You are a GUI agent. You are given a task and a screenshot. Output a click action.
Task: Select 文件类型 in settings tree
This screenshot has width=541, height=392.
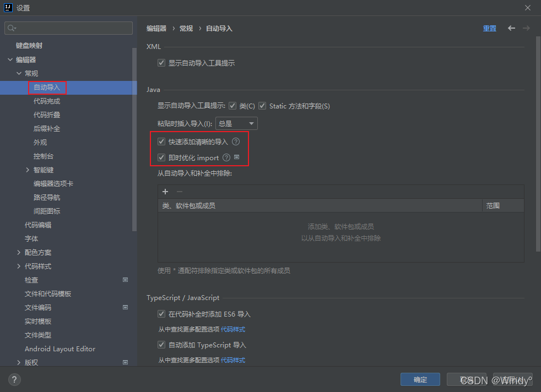38,335
